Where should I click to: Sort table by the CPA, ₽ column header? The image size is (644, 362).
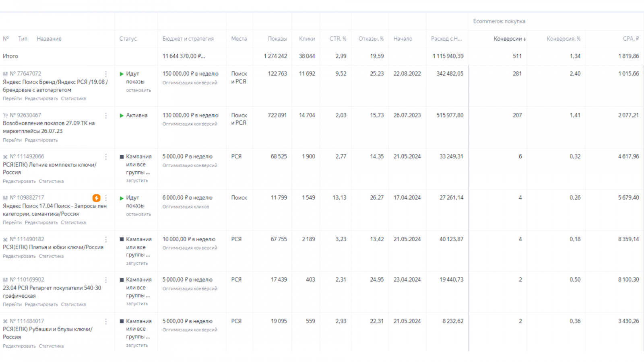coord(630,39)
